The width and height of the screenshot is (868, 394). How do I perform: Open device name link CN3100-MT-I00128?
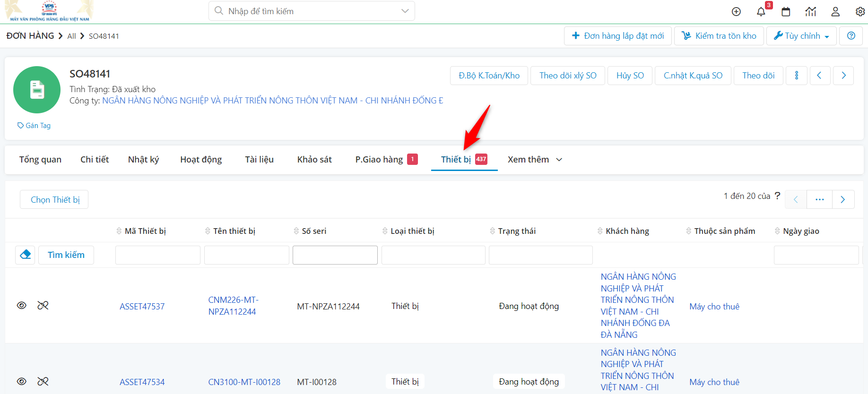pyautogui.click(x=244, y=382)
